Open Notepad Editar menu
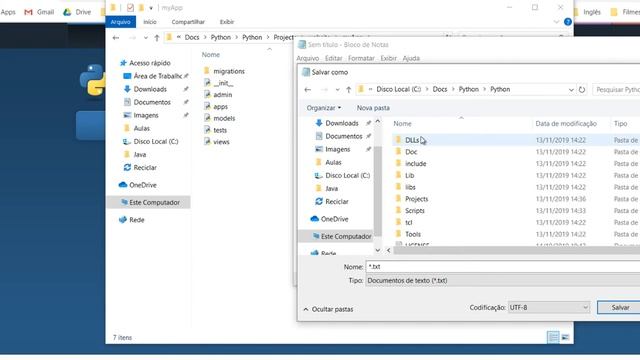 click(x=333, y=58)
